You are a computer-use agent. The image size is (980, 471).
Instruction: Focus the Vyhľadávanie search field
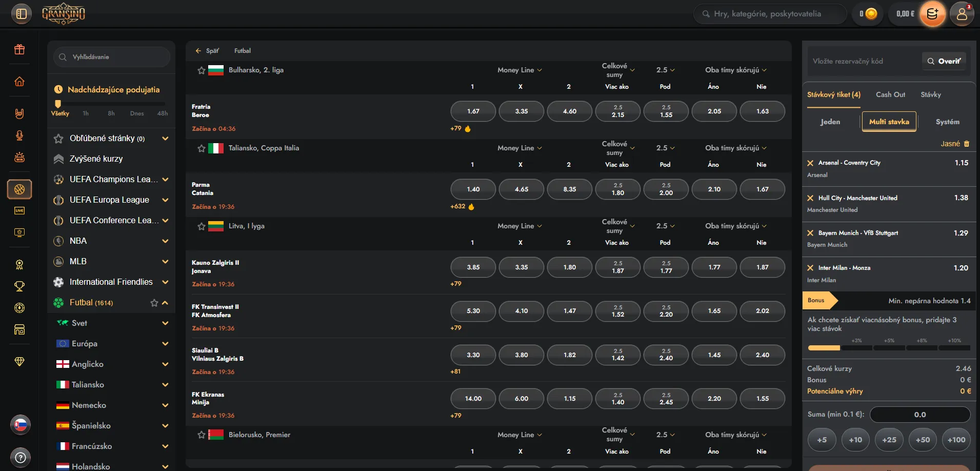(x=112, y=57)
